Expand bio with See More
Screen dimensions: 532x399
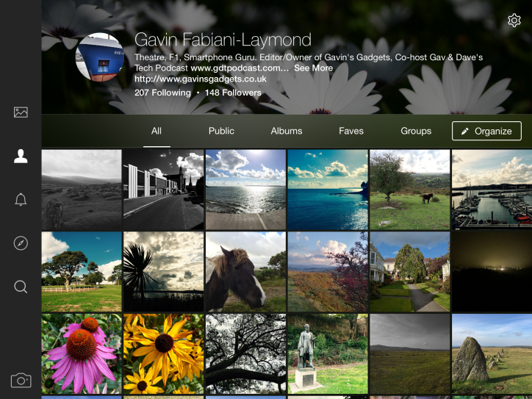(314, 68)
